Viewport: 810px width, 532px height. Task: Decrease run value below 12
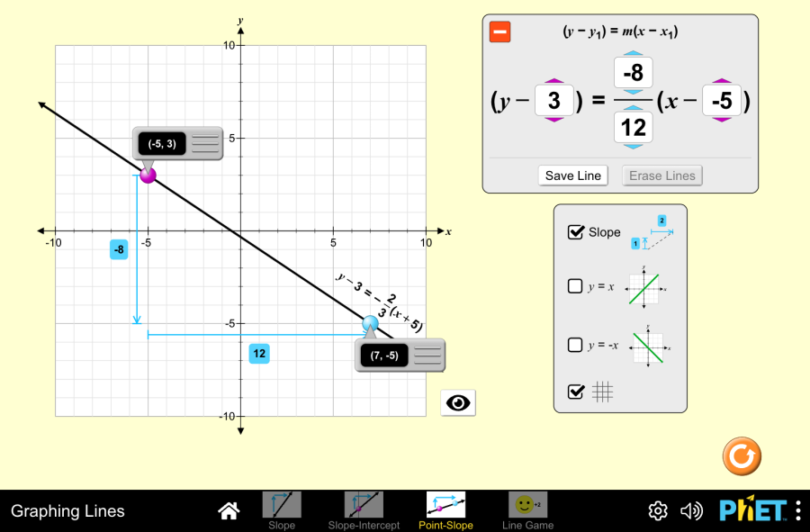click(x=633, y=146)
